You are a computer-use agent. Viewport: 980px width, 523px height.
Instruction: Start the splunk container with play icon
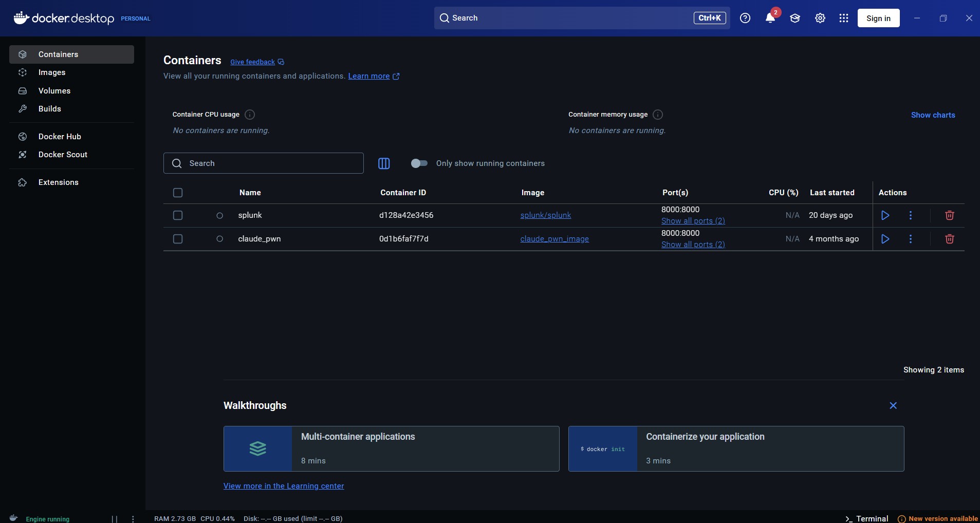click(x=885, y=215)
